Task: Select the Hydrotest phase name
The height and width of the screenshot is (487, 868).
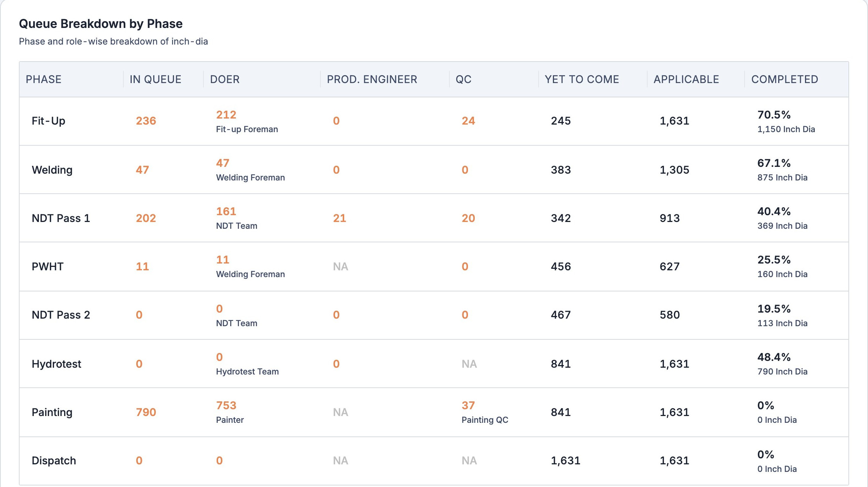Action: pyautogui.click(x=56, y=364)
